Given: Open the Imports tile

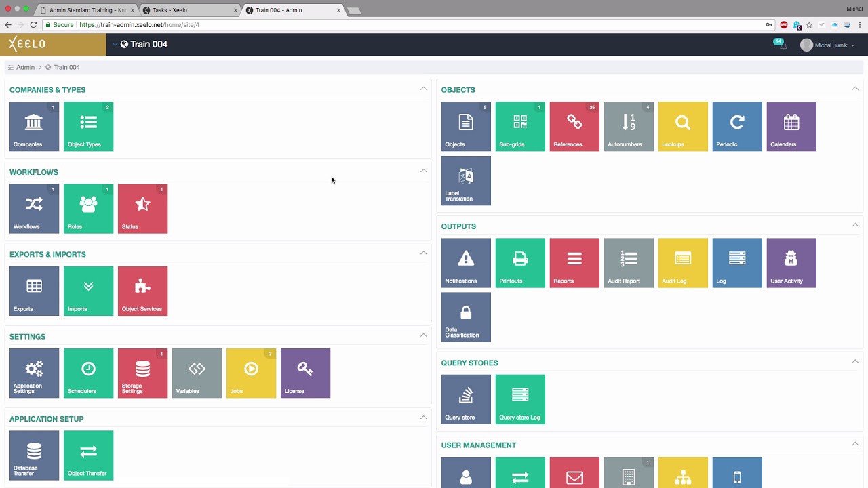Looking at the screenshot, I should pyautogui.click(x=88, y=291).
